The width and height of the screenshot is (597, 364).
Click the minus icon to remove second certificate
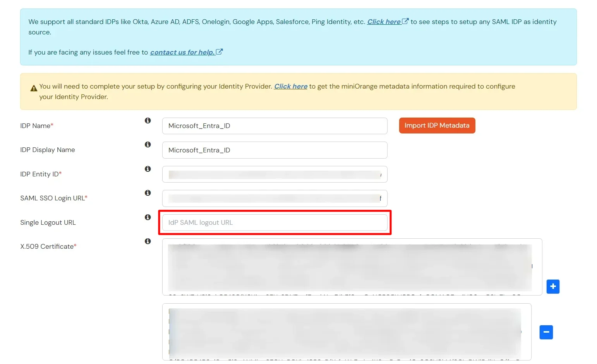tap(546, 332)
